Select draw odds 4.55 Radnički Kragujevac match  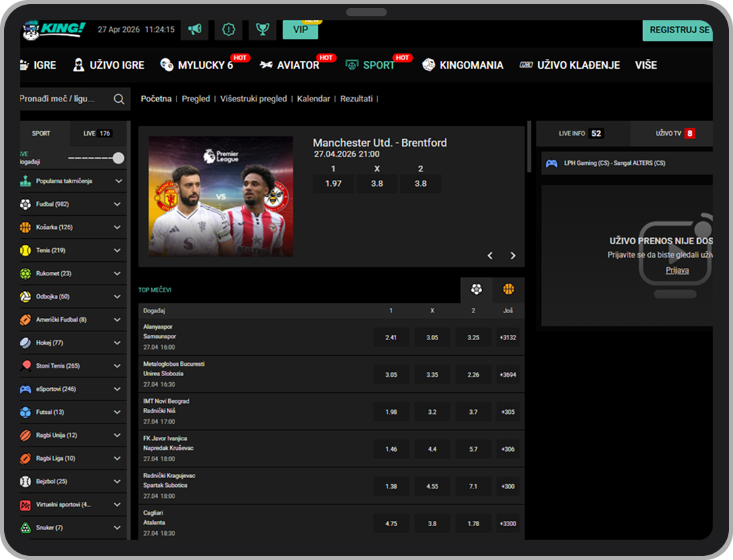point(432,486)
